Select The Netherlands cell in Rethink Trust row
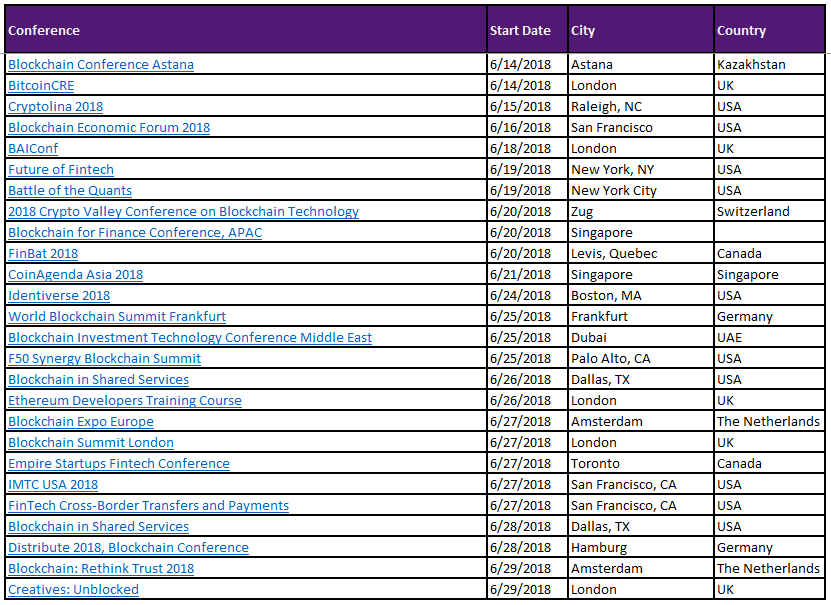 (770, 569)
